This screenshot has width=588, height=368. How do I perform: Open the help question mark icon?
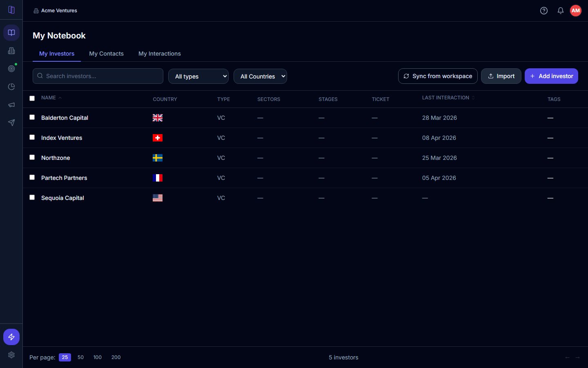point(544,11)
